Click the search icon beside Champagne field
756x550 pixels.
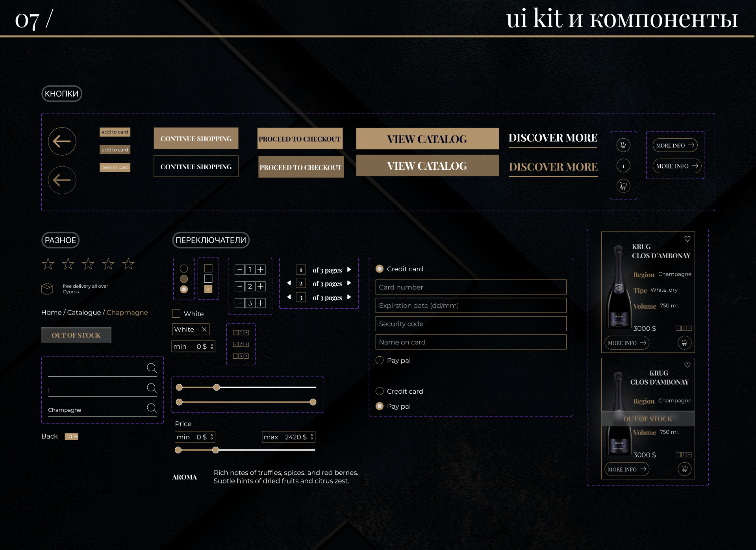pyautogui.click(x=152, y=408)
